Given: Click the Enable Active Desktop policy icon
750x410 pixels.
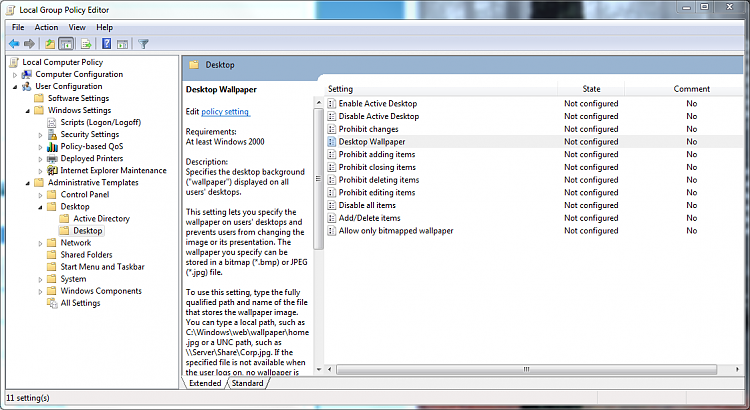Looking at the screenshot, I should pos(331,103).
